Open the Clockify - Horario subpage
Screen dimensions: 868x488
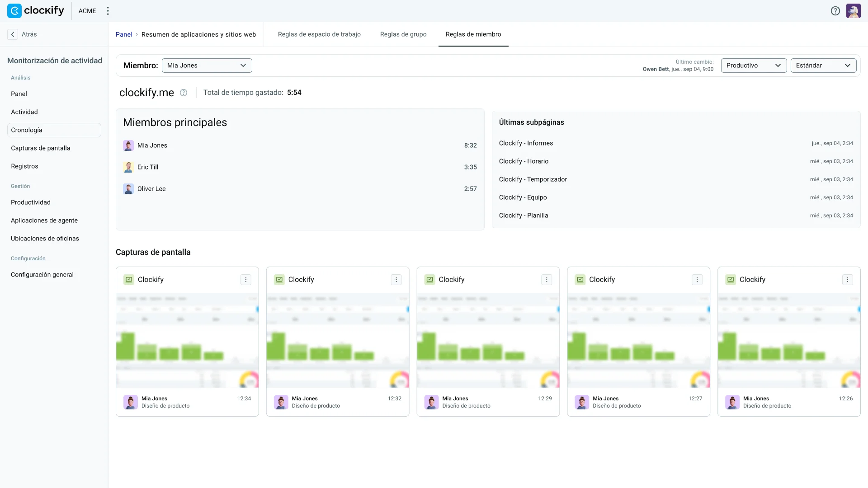pos(524,161)
